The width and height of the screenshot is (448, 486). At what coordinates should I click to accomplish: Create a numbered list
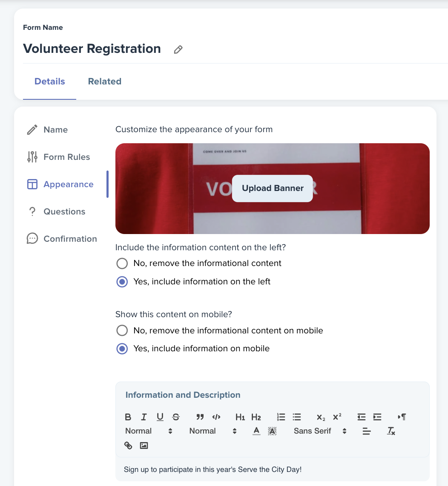click(281, 417)
